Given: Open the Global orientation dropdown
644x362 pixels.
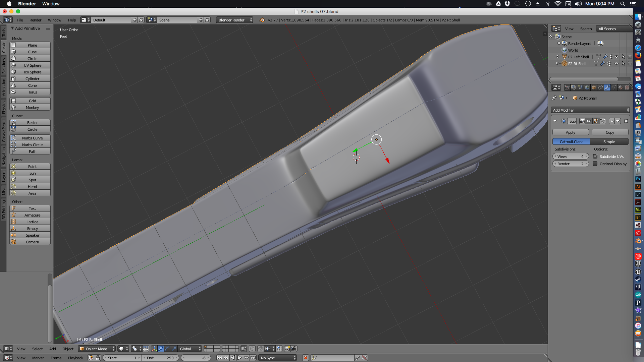Looking at the screenshot, I should click(190, 349).
